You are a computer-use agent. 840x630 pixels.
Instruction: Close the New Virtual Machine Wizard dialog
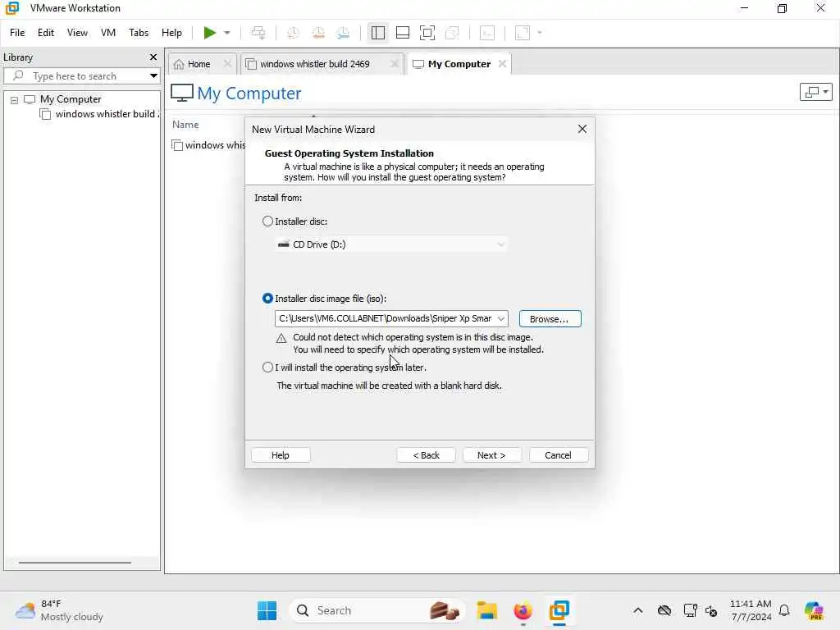pos(582,129)
